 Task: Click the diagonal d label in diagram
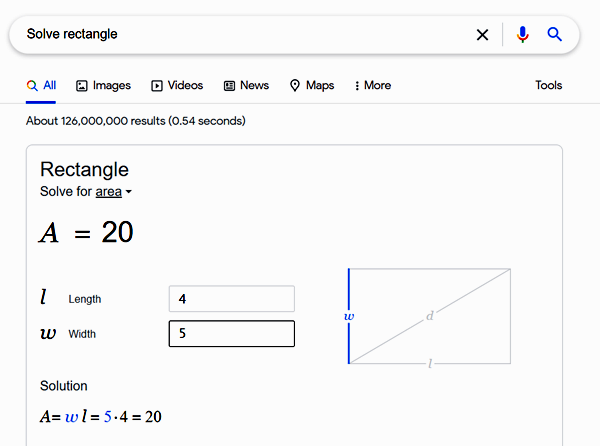(x=430, y=316)
